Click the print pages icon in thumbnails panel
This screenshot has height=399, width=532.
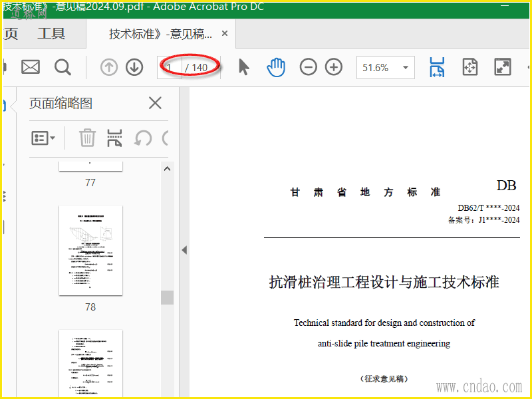[114, 138]
